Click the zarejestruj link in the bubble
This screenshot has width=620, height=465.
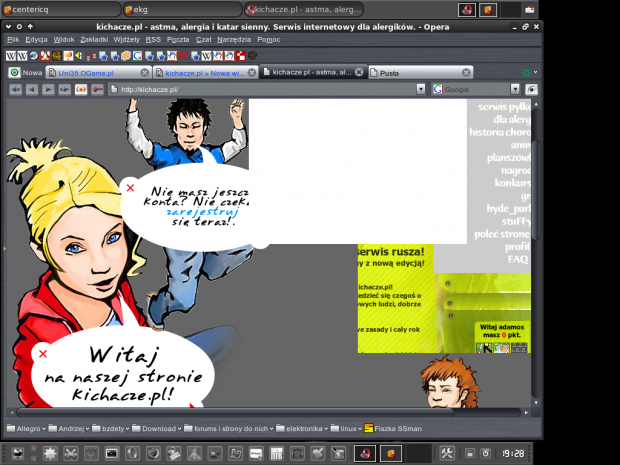point(202,212)
